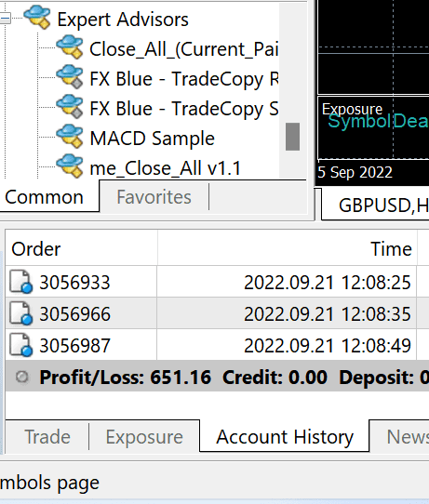
Task: Select the me_Close_All v1.1 expert advisor
Action: pyautogui.click(x=166, y=168)
